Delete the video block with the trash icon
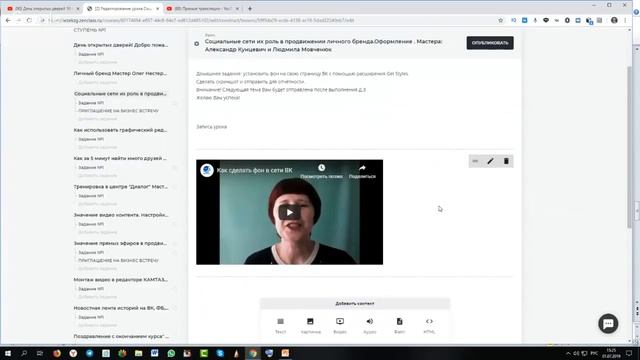 pyautogui.click(x=506, y=161)
